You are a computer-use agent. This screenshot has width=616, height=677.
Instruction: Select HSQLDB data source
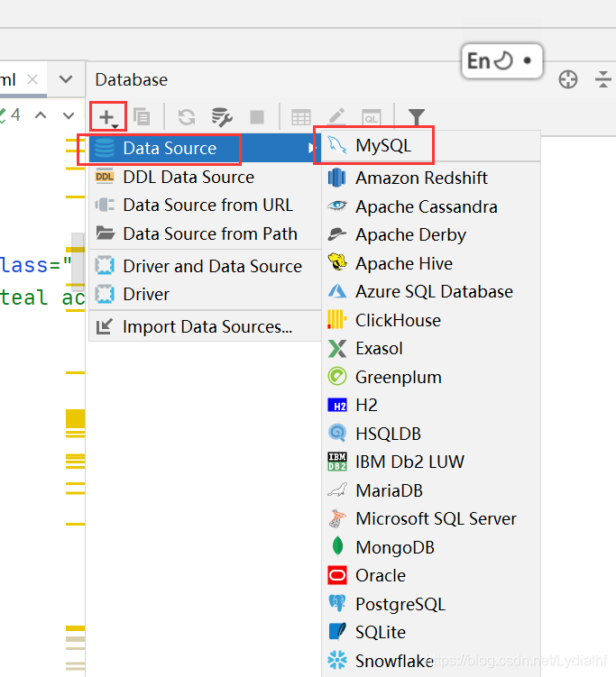[431, 434]
